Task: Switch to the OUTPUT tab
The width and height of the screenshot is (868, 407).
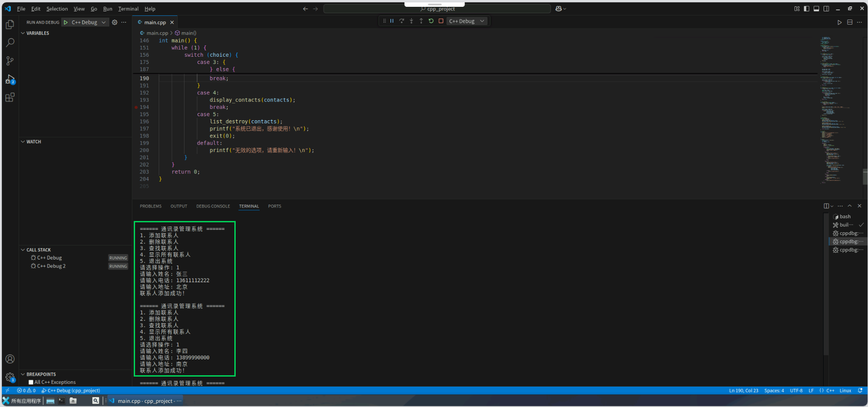Action: click(x=179, y=206)
